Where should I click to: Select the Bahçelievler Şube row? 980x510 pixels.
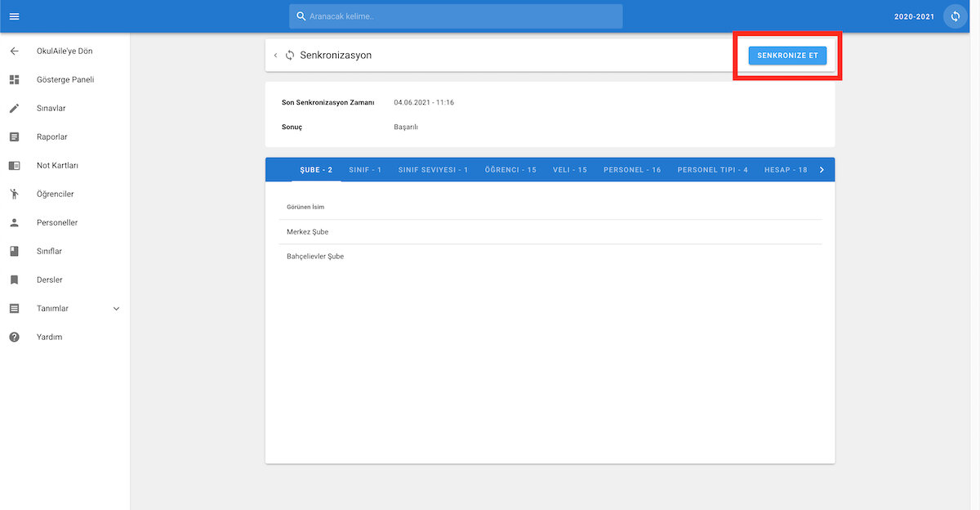[x=550, y=257]
